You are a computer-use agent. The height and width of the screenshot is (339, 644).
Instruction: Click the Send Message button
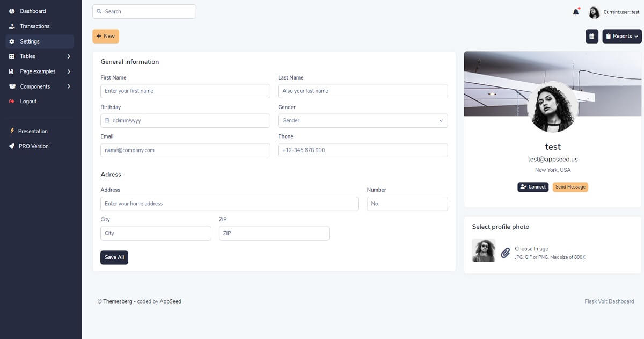(x=570, y=187)
